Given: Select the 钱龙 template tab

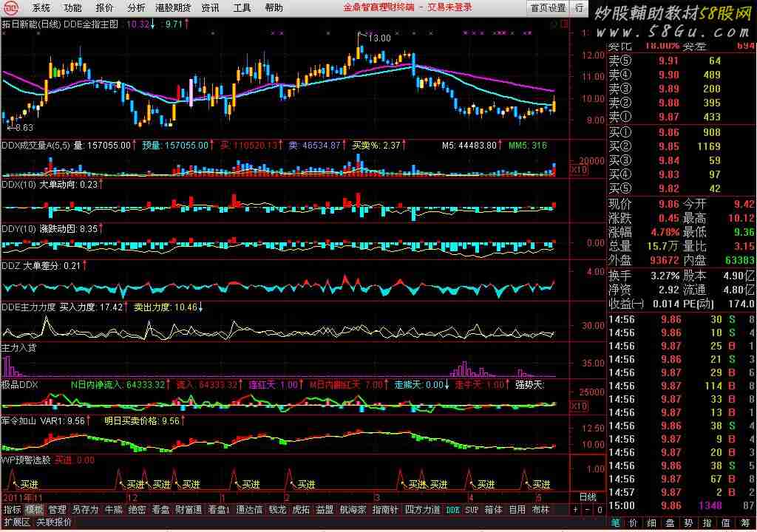Looking at the screenshot, I should coord(278,510).
